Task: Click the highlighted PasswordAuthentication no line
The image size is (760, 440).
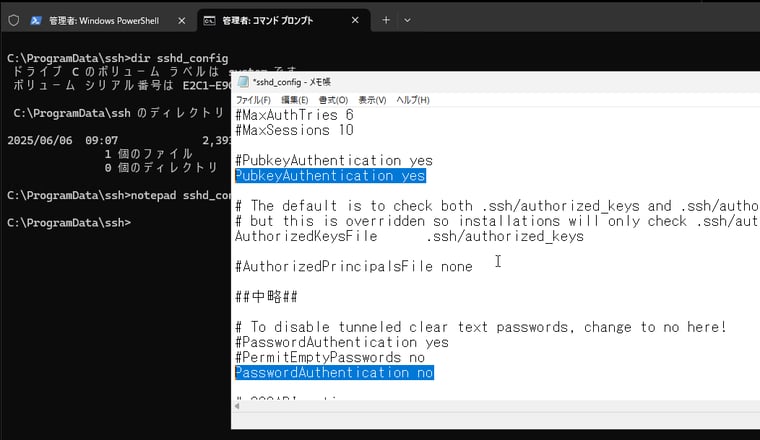Action: (334, 372)
